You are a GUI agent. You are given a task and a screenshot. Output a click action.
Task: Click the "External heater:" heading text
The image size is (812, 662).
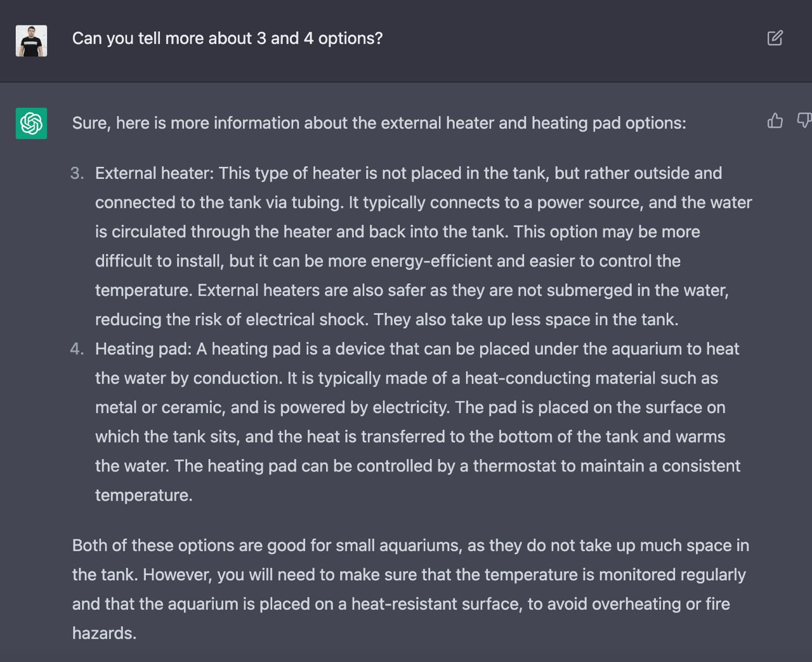tap(154, 173)
